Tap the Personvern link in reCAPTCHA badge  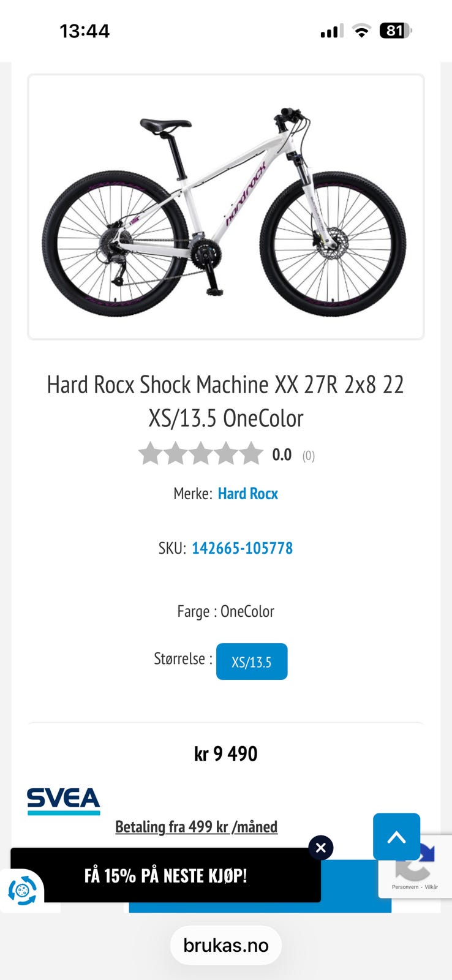[x=404, y=887]
